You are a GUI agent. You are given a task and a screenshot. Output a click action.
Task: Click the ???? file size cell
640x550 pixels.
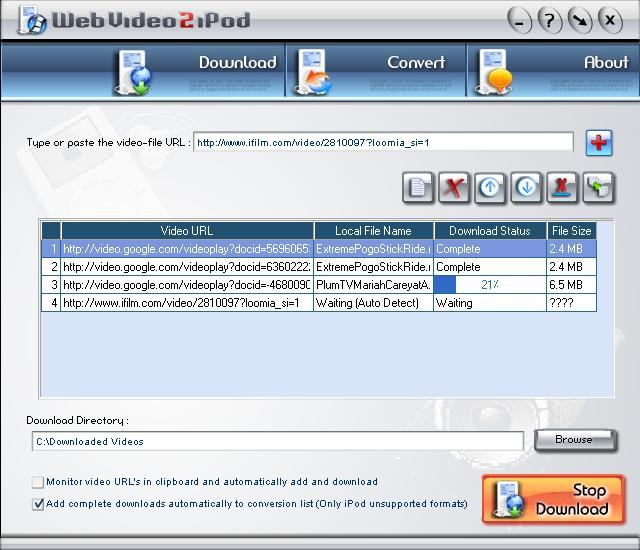click(571, 303)
